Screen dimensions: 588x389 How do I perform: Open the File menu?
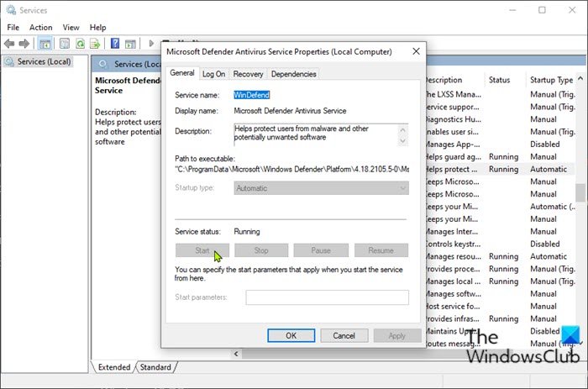[13, 28]
